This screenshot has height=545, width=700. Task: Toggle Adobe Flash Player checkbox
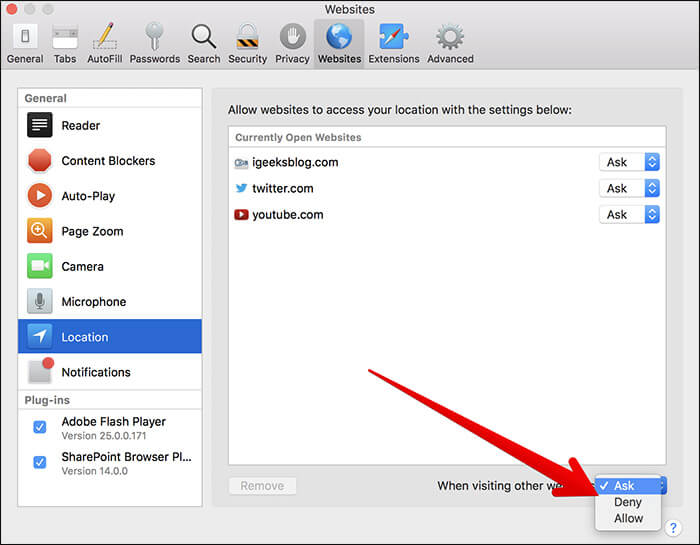pyautogui.click(x=40, y=427)
